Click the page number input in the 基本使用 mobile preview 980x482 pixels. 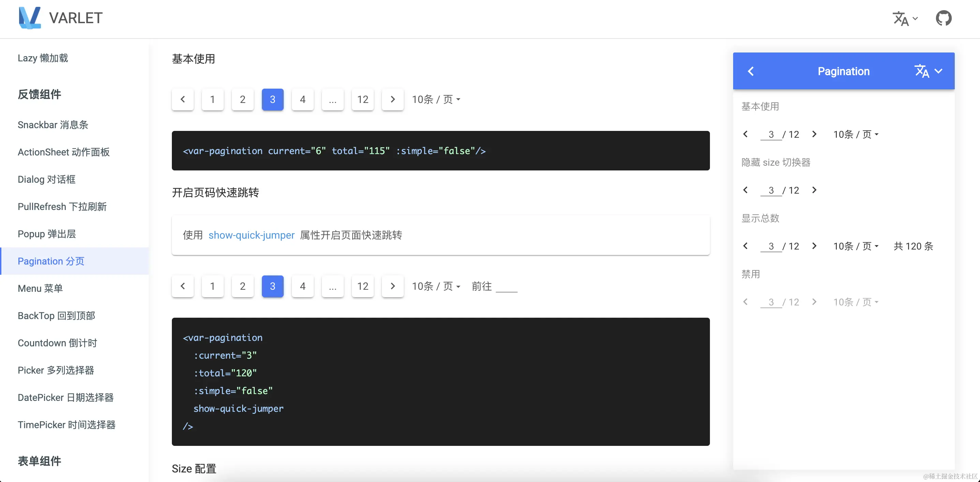771,134
